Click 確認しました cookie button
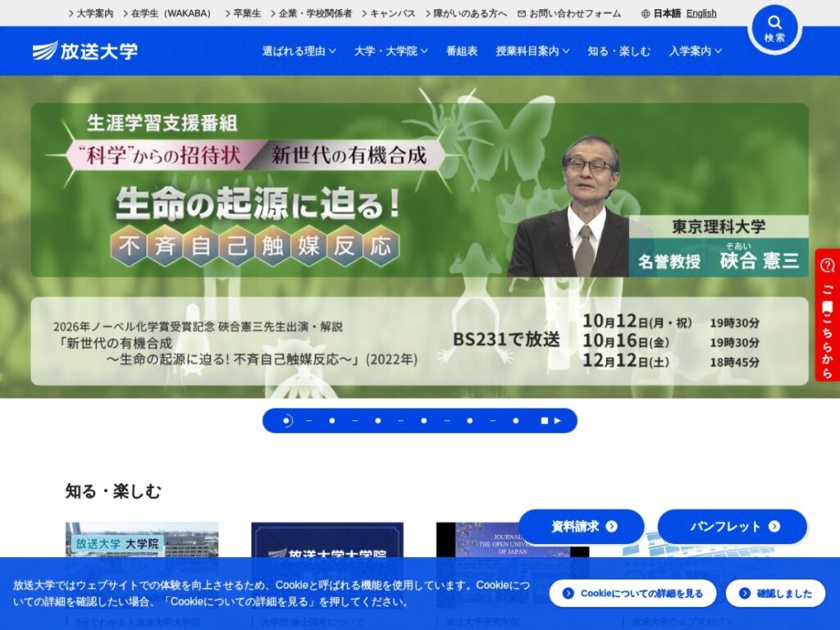 point(775,593)
